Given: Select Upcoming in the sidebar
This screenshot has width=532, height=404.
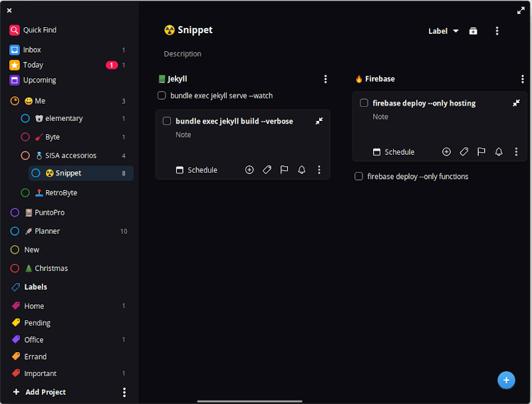Looking at the screenshot, I should [x=39, y=80].
